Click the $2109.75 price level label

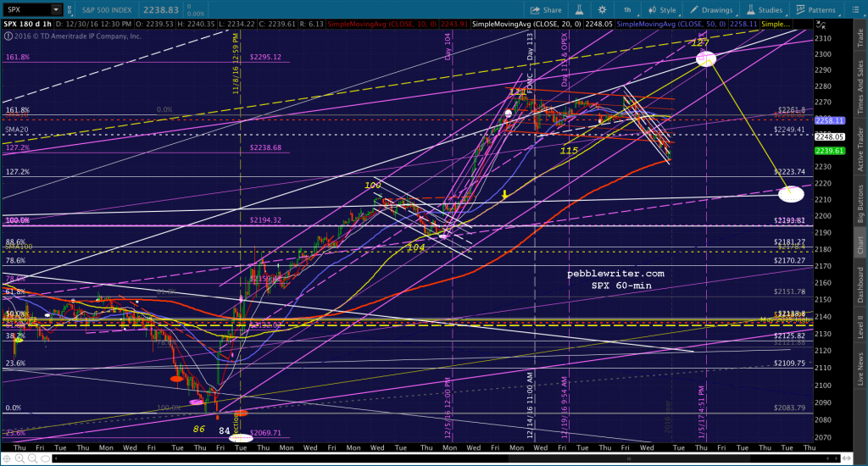point(789,363)
